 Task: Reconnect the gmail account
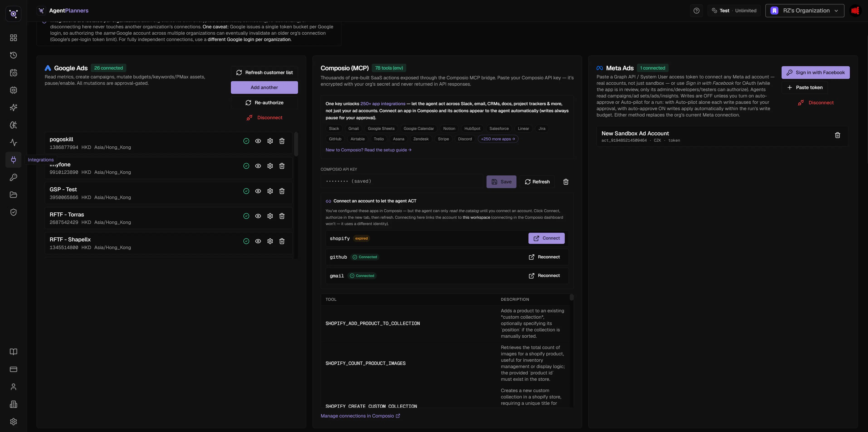click(x=544, y=276)
